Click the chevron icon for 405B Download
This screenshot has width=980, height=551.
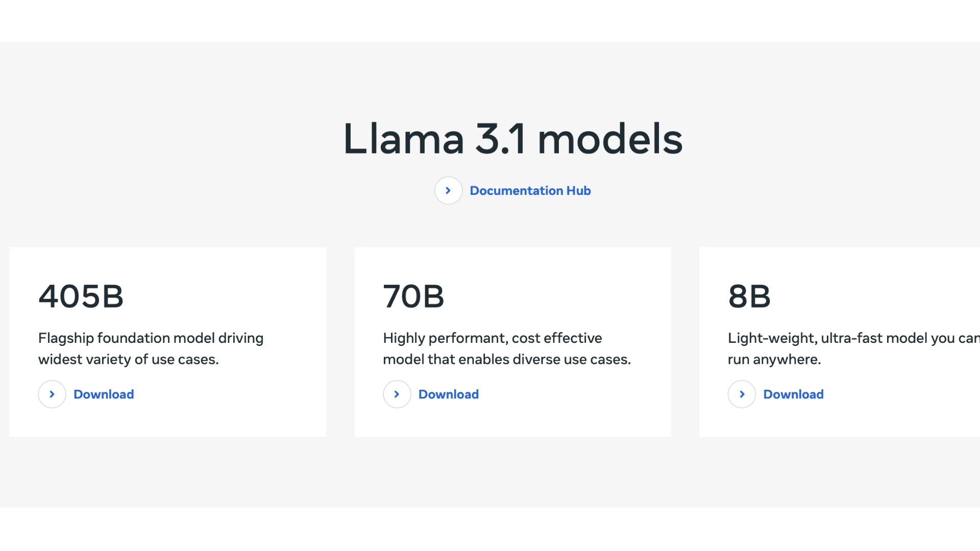(x=52, y=394)
